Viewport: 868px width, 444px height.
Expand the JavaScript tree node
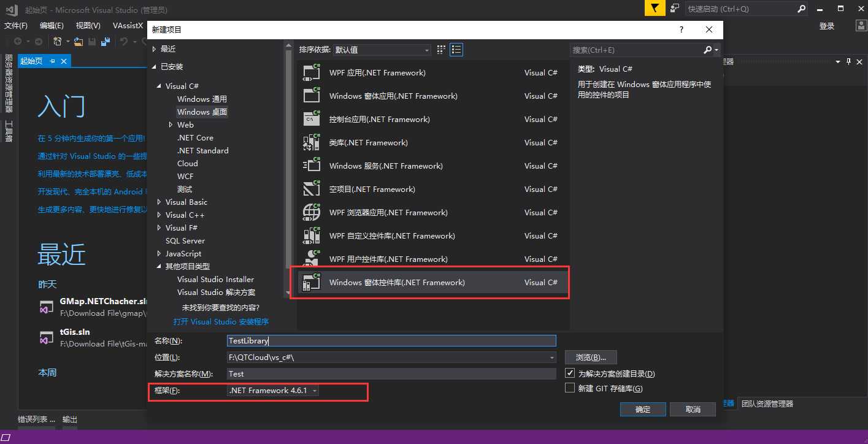(159, 253)
